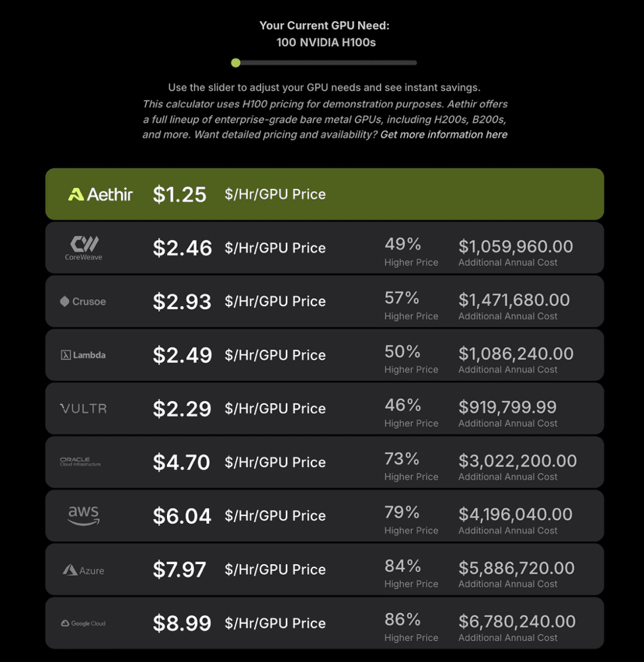Image resolution: width=644 pixels, height=662 pixels.
Task: Click Vultr's 46% higher price figure
Action: pyautogui.click(x=402, y=406)
